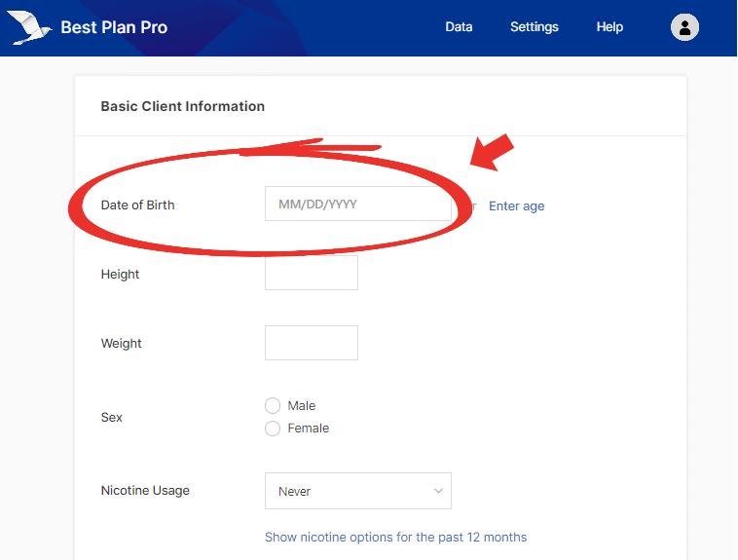738x560 pixels.
Task: Open the Help menu
Action: [x=609, y=27]
